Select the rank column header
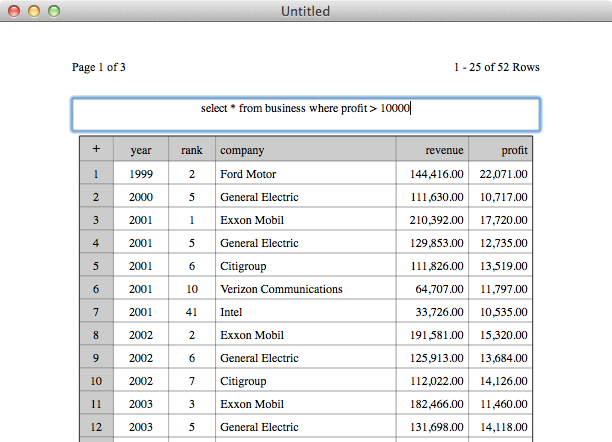Image resolution: width=612 pixels, height=442 pixels. point(192,149)
